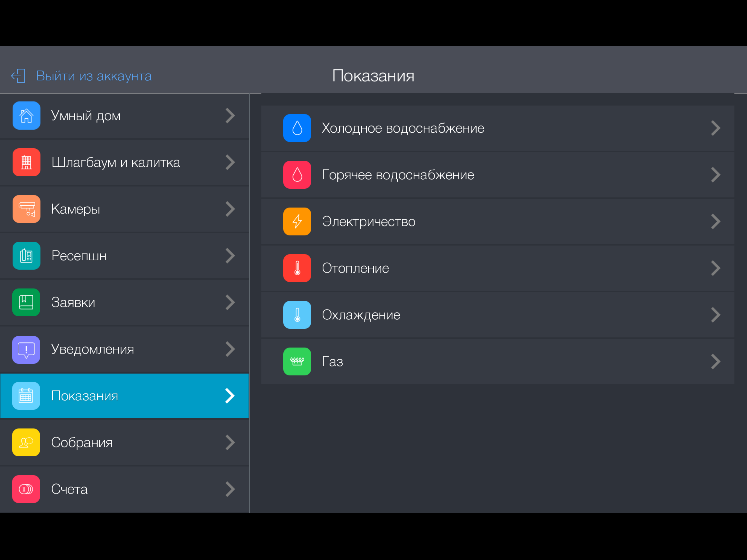The width and height of the screenshot is (747, 560).
Task: Select the Отопление readings entry
Action: click(x=498, y=268)
